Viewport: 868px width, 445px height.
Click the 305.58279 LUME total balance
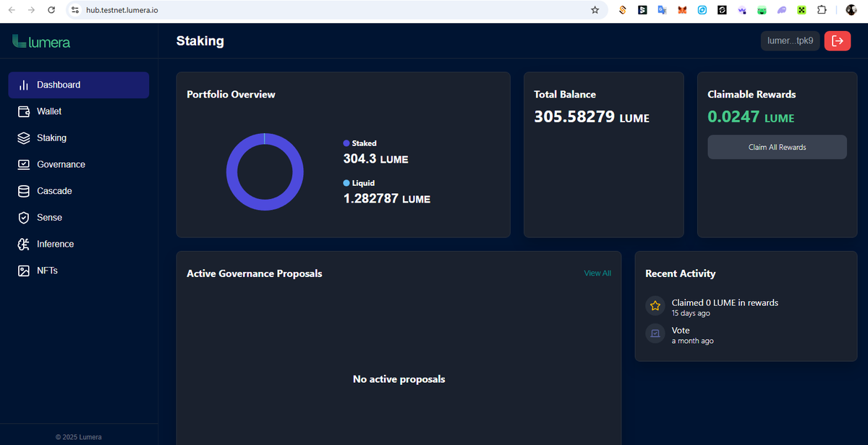point(592,117)
